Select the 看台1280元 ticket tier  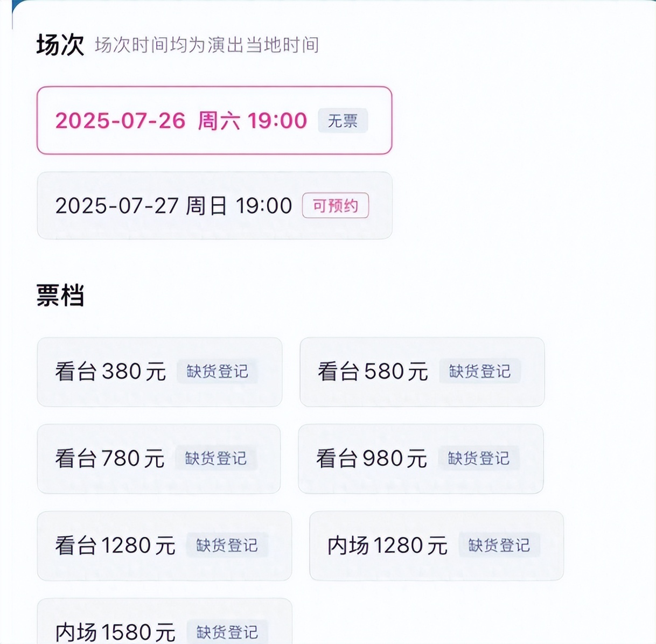(x=164, y=545)
